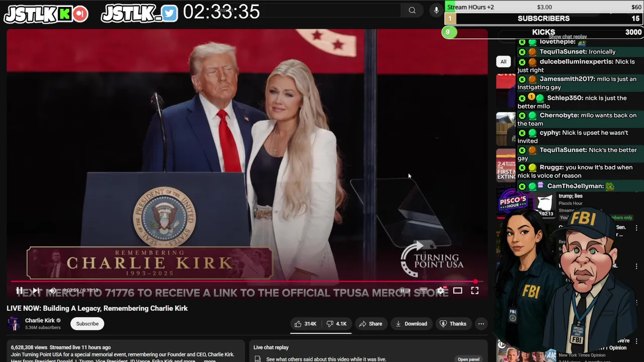
Task: Mute the video player volume
Action: (x=52, y=291)
